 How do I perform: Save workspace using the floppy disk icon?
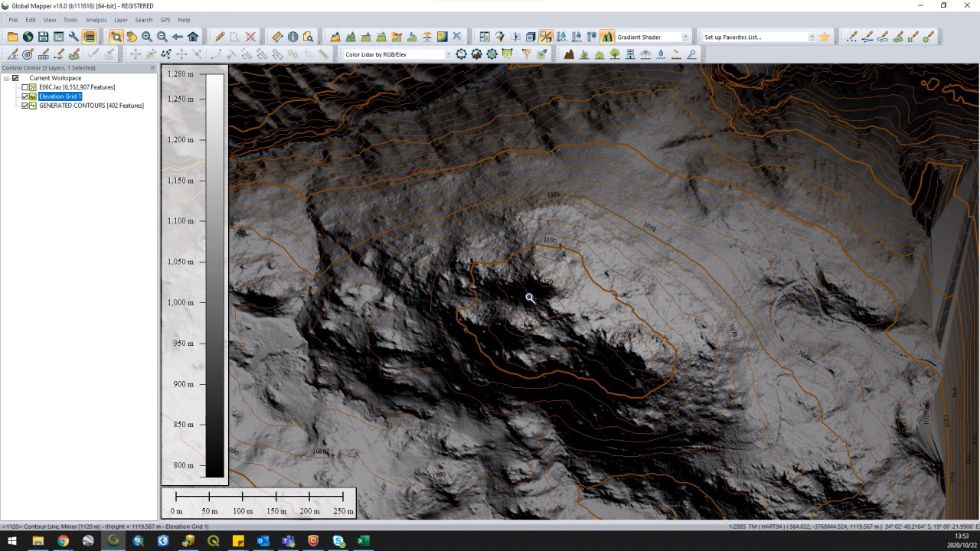tap(43, 37)
